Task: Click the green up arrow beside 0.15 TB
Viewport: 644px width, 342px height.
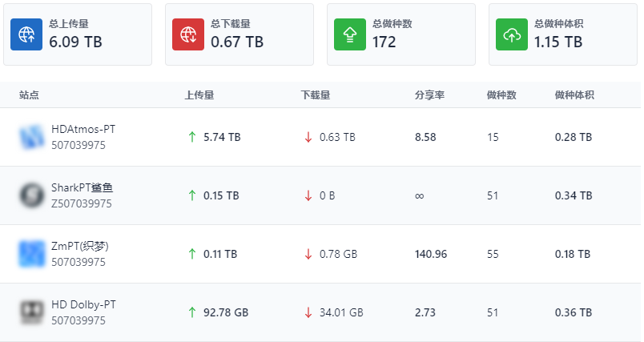Action: pyautogui.click(x=191, y=195)
